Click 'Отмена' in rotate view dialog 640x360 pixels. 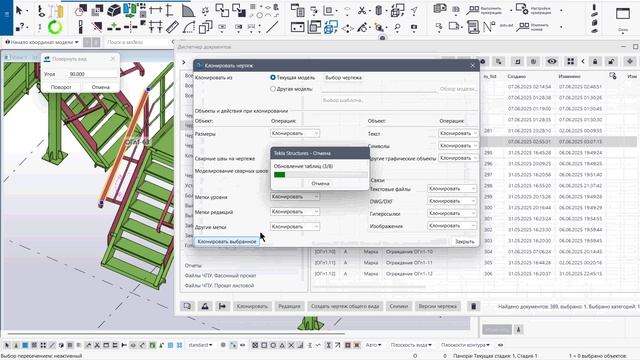pyautogui.click(x=100, y=87)
